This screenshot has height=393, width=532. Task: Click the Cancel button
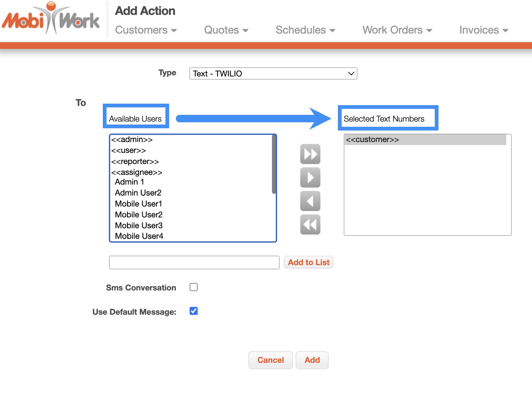270,360
